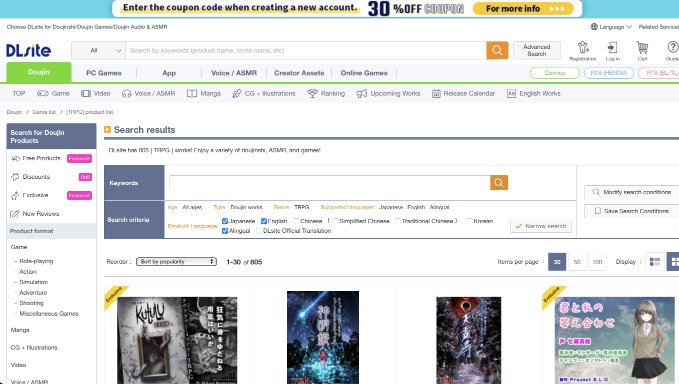The width and height of the screenshot is (679, 384).
Task: Click the R18 (HENTAI) pill button
Action: [x=609, y=73]
